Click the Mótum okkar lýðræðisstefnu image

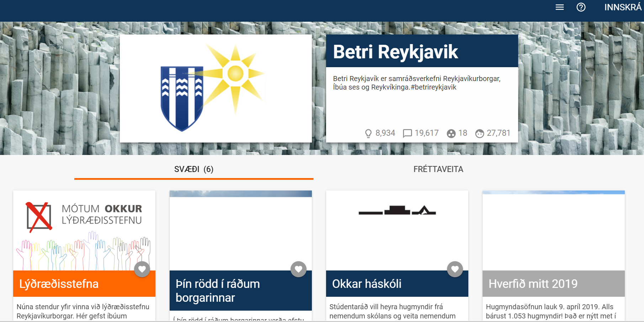[84, 231]
